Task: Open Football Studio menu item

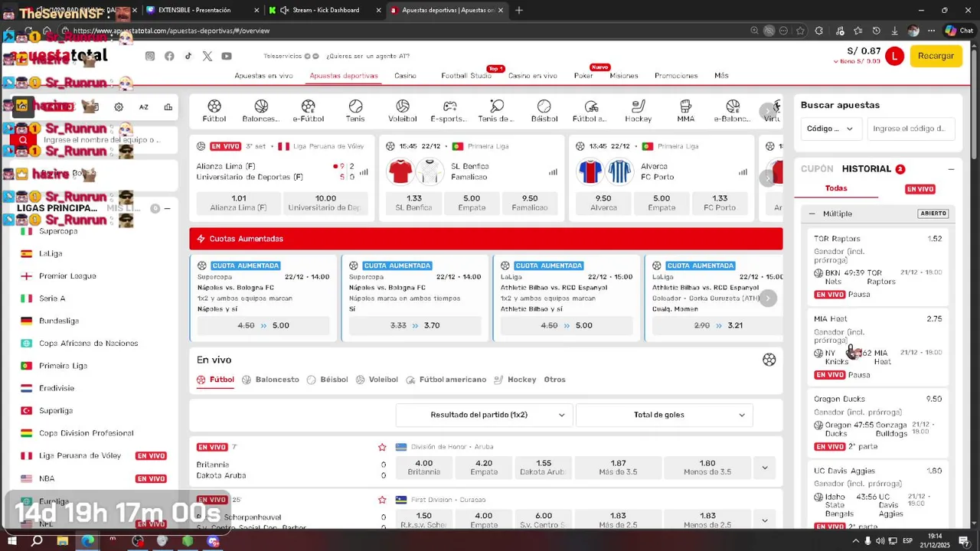Action: 466,76
